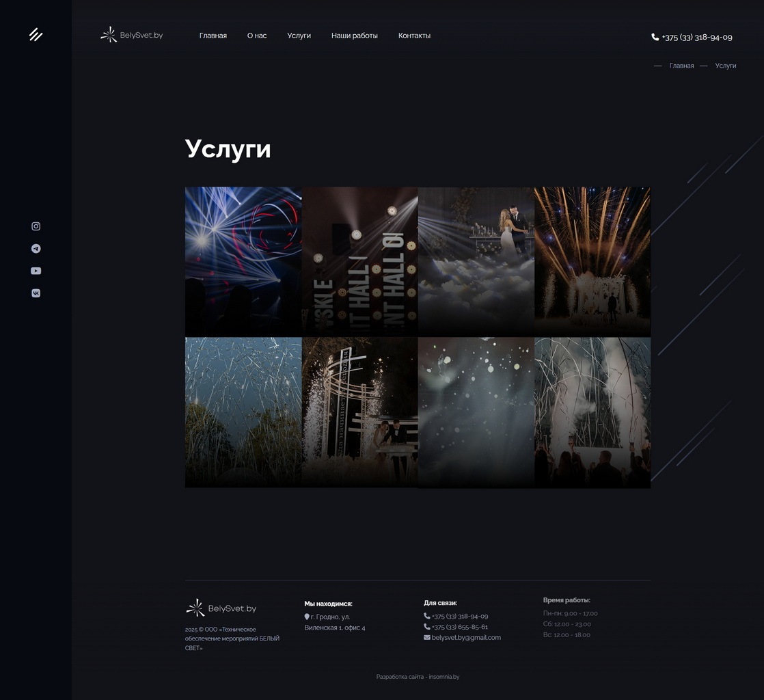Open the blue laser show service thumbnail
764x700 pixels.
pyautogui.click(x=243, y=261)
